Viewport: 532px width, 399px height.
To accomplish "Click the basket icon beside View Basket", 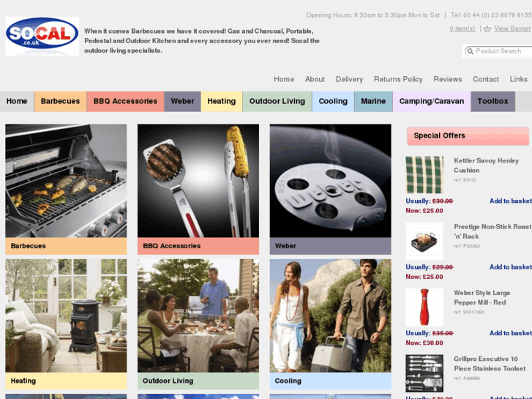I will click(x=487, y=29).
